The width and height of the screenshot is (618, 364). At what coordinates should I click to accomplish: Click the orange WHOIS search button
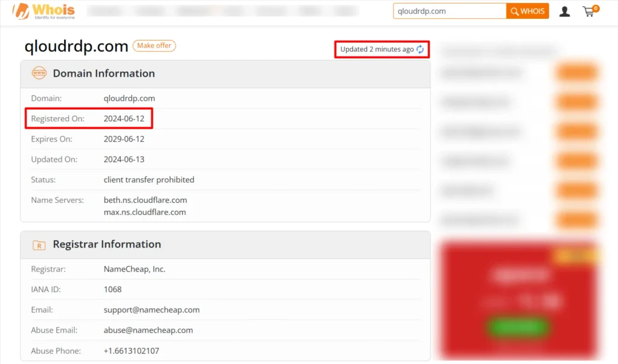click(527, 11)
